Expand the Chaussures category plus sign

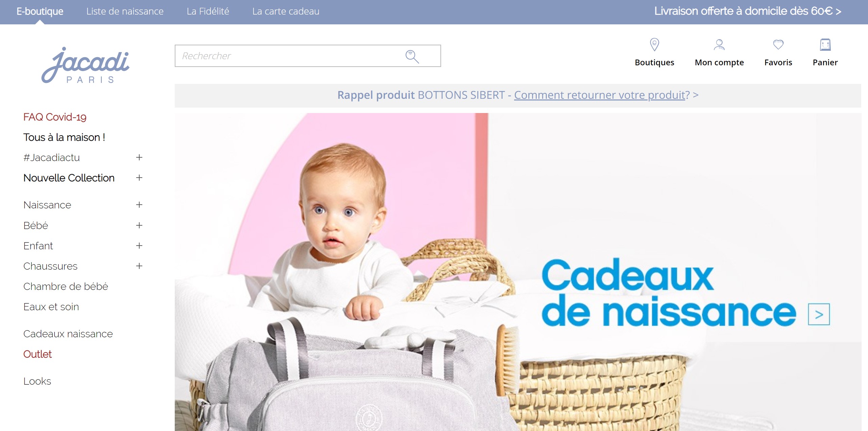point(139,266)
